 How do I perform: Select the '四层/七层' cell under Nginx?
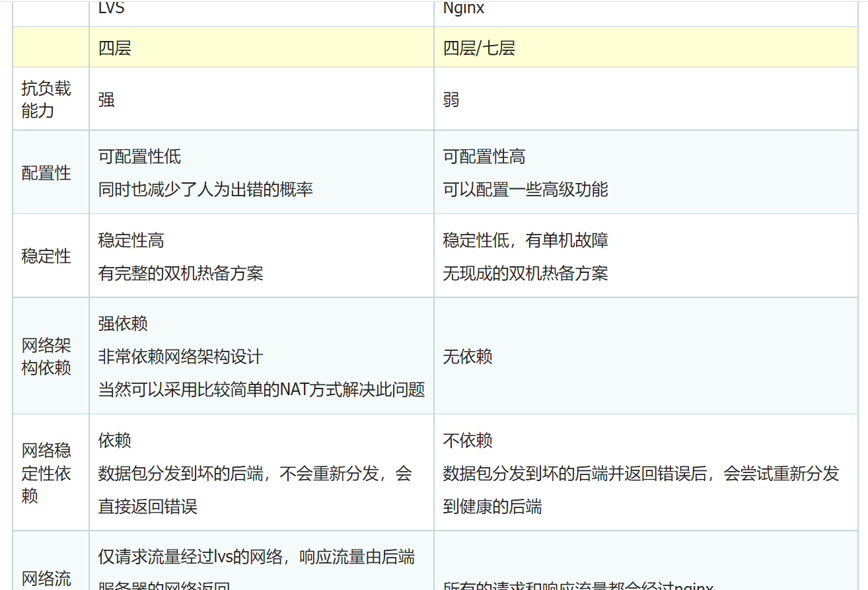645,48
